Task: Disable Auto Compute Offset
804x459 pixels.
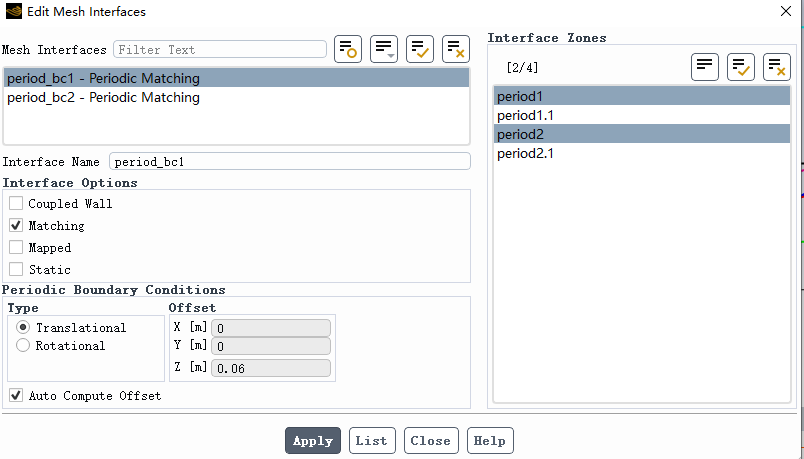Action: point(16,396)
